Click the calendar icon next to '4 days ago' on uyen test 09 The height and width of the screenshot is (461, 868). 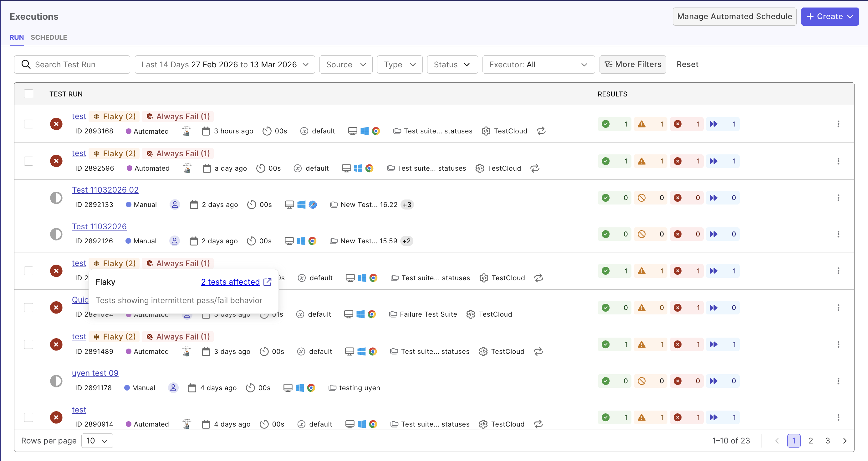click(192, 387)
